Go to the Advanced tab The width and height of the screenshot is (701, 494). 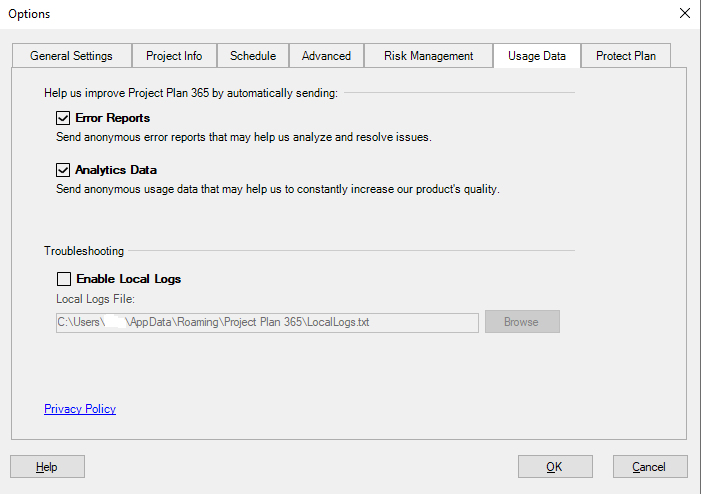tap(326, 56)
